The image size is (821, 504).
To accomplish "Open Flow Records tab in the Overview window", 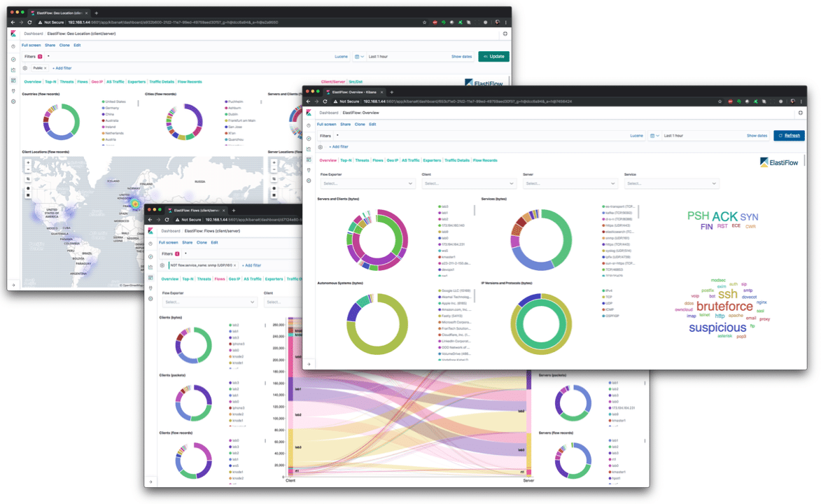I will [x=485, y=160].
